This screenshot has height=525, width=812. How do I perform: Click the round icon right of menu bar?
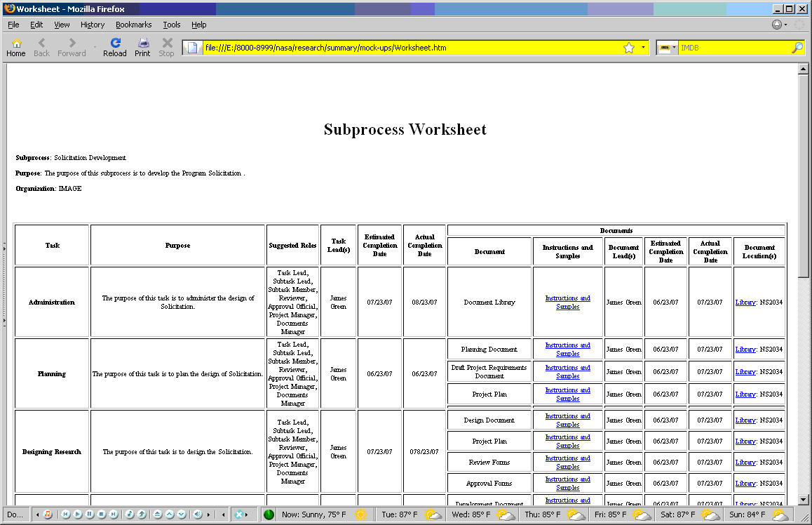click(x=777, y=25)
